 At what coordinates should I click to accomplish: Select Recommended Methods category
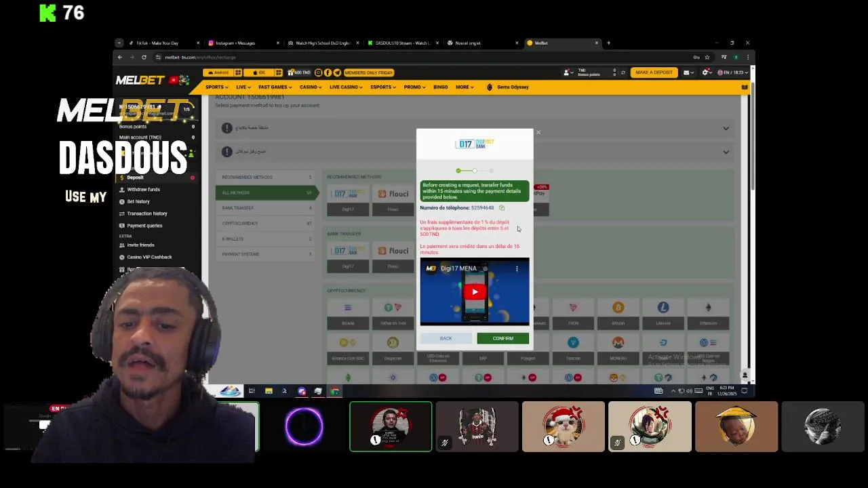(x=267, y=177)
